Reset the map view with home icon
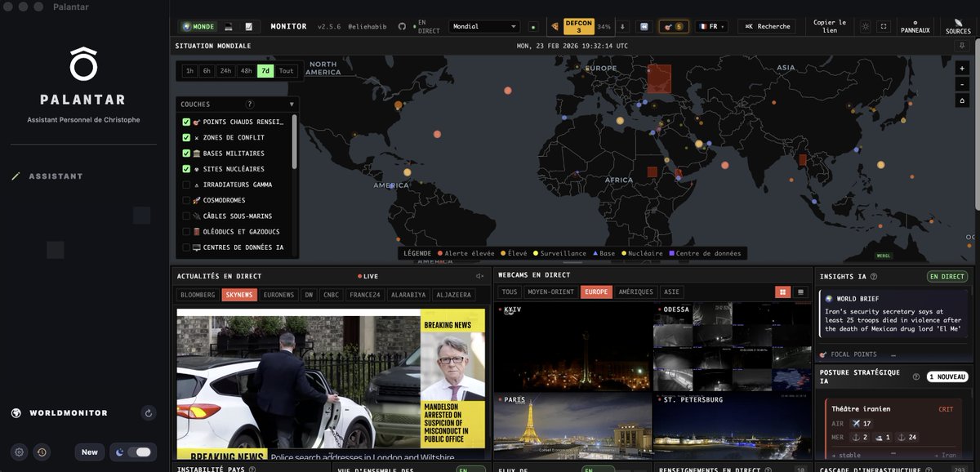 [962, 100]
